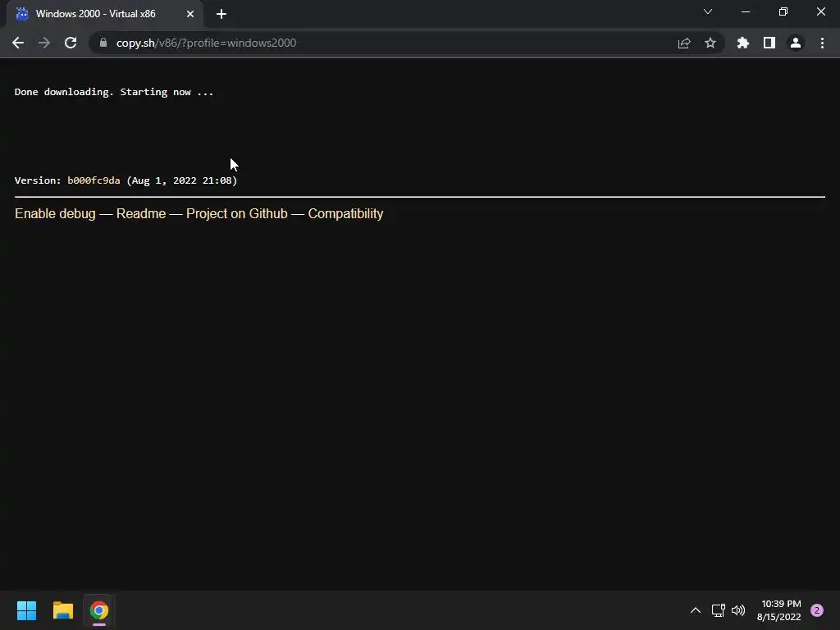
Task: Open the Readme link
Action: (141, 214)
